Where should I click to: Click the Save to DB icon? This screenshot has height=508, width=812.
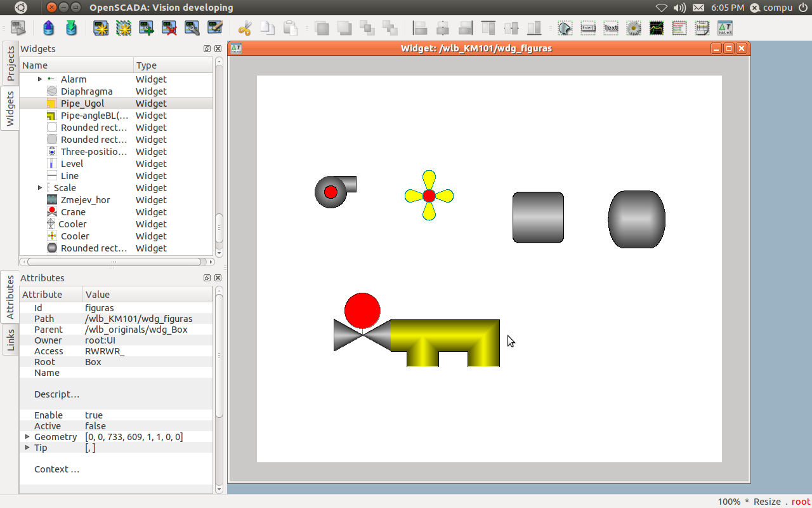(71, 28)
